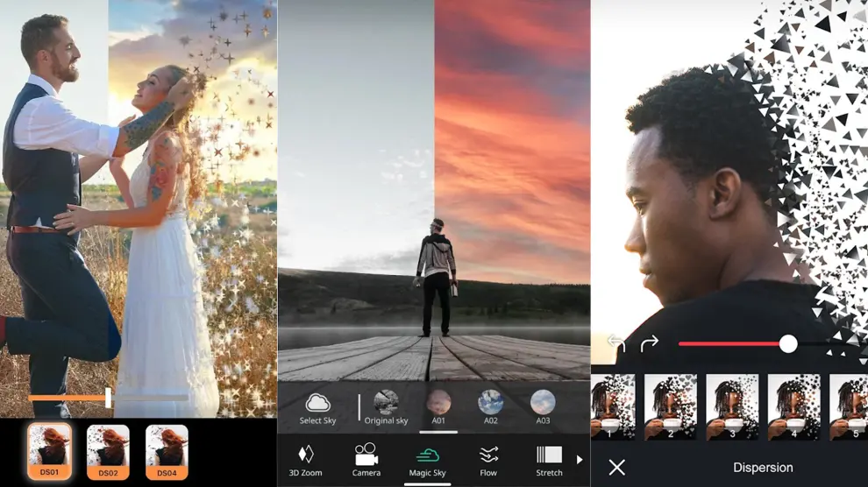Choose the Flow effect tool

488,460
